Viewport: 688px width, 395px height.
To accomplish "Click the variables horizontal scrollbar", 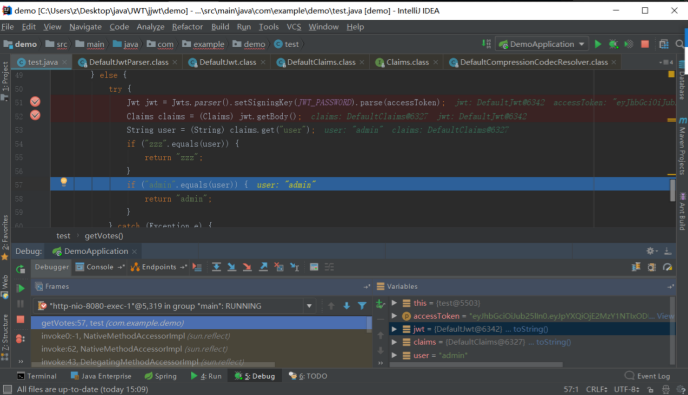I will coord(476,364).
